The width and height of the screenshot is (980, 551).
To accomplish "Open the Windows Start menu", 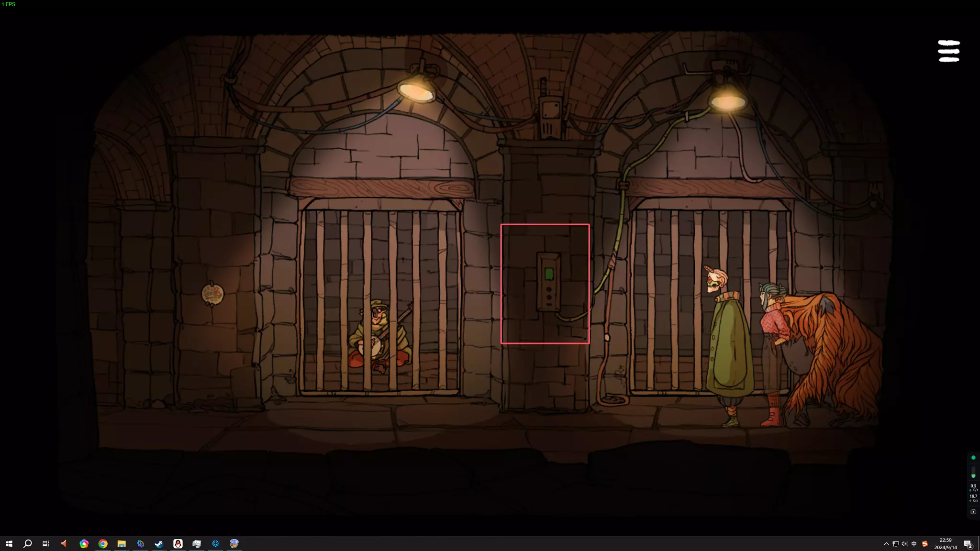I will [x=9, y=544].
